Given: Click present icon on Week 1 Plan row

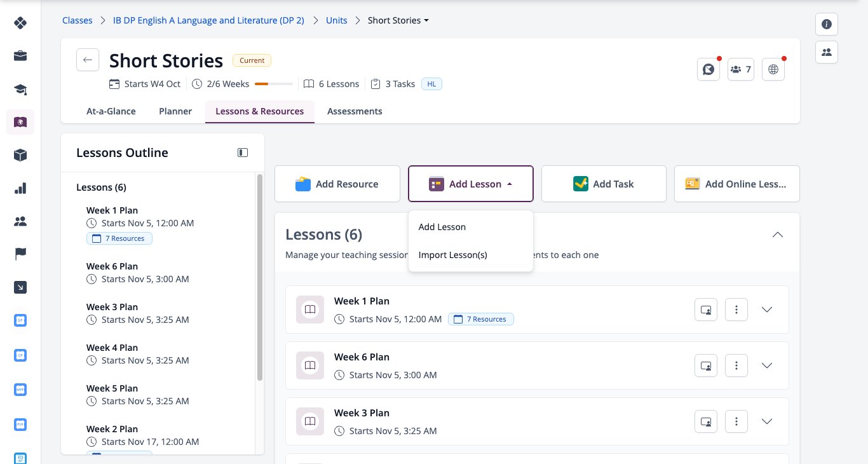Looking at the screenshot, I should pyautogui.click(x=706, y=310).
